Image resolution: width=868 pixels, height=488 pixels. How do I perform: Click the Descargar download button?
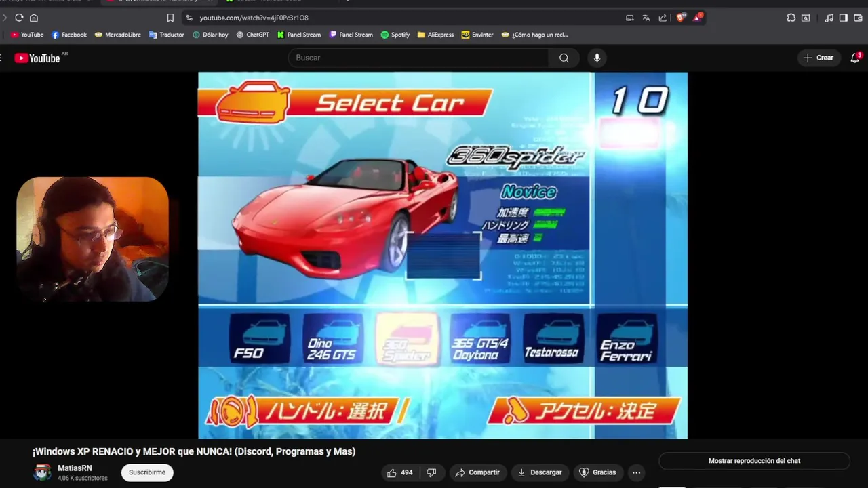540,472
